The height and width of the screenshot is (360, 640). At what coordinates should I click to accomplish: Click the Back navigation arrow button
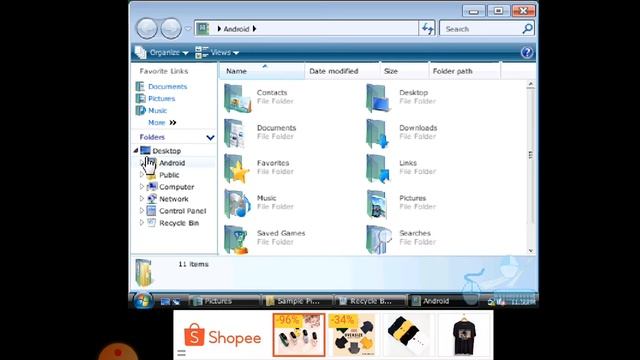(147, 29)
